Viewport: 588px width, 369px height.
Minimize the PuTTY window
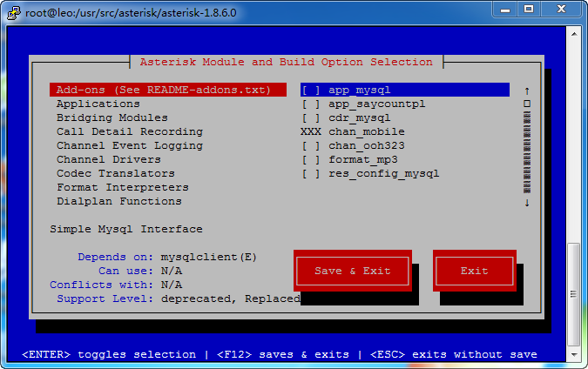[505, 10]
